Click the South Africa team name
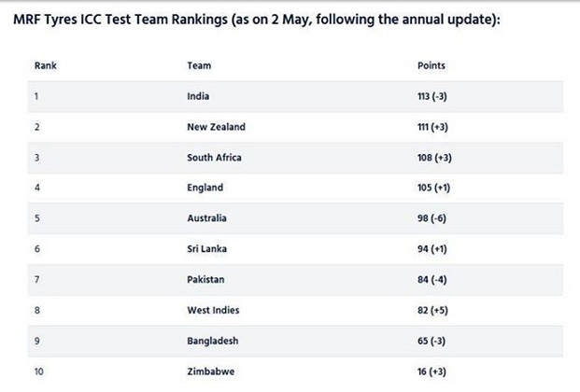 pos(214,158)
